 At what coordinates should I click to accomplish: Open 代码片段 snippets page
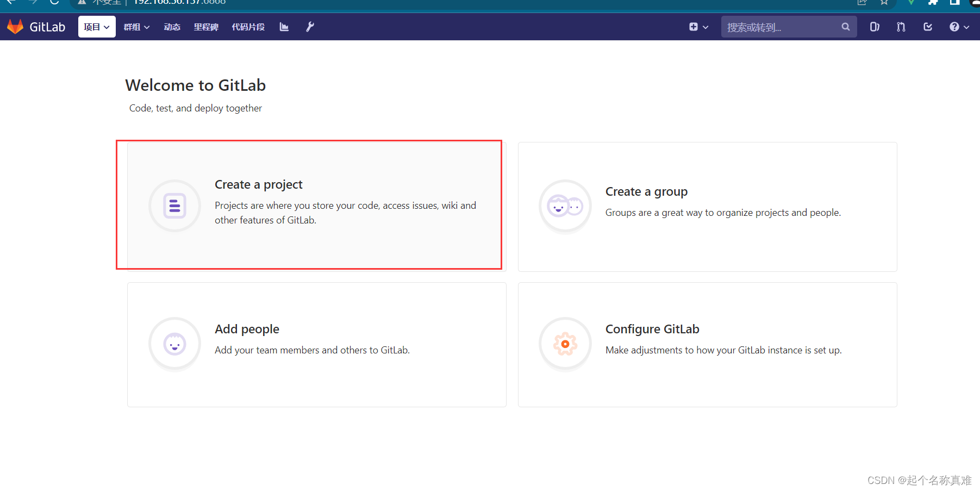pyautogui.click(x=248, y=27)
